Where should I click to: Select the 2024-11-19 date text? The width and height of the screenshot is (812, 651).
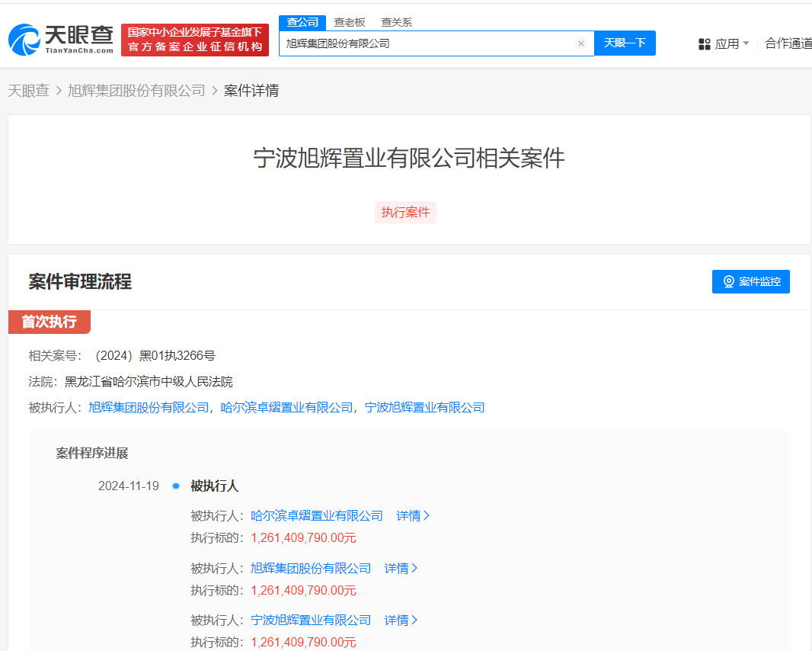pos(129,486)
